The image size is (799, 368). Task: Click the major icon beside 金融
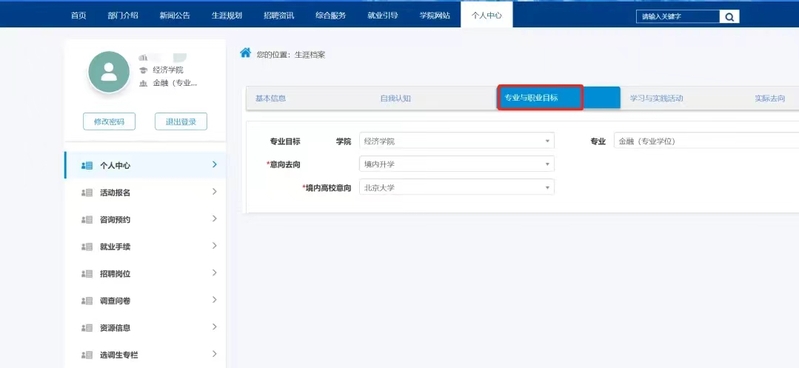click(x=143, y=83)
